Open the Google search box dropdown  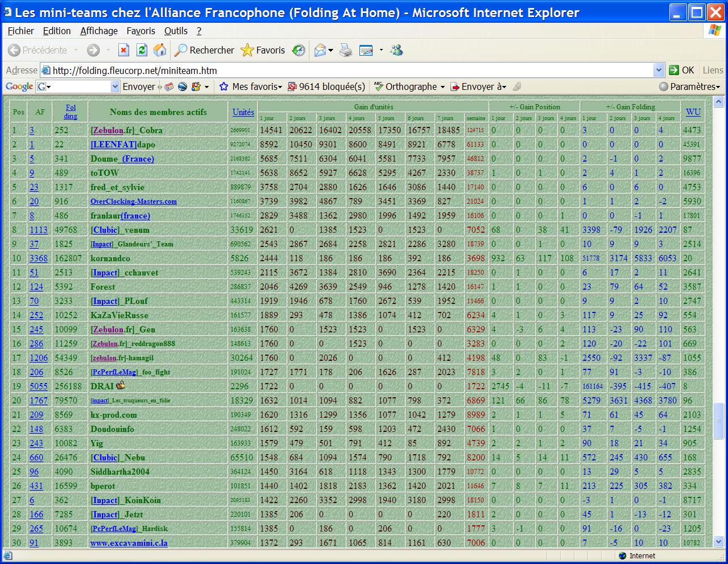click(x=115, y=87)
